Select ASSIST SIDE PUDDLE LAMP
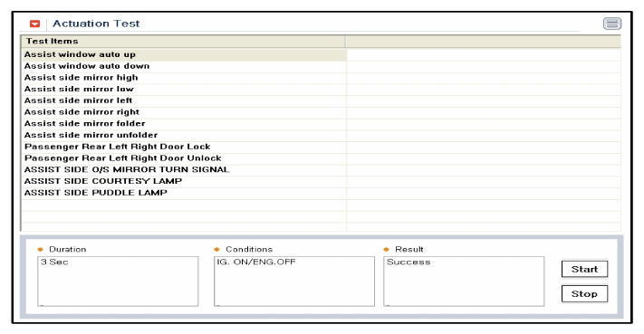Screen dimensions: 644x334 point(184,193)
